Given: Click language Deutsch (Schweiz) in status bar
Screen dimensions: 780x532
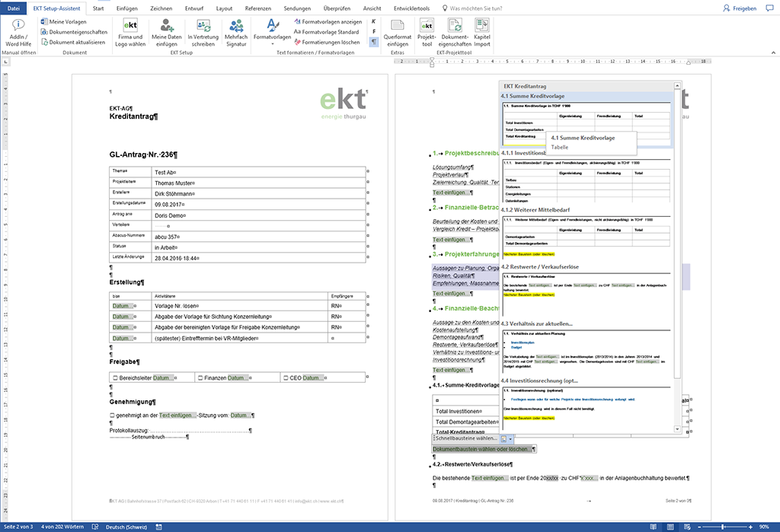Looking at the screenshot, I should 126,527.
